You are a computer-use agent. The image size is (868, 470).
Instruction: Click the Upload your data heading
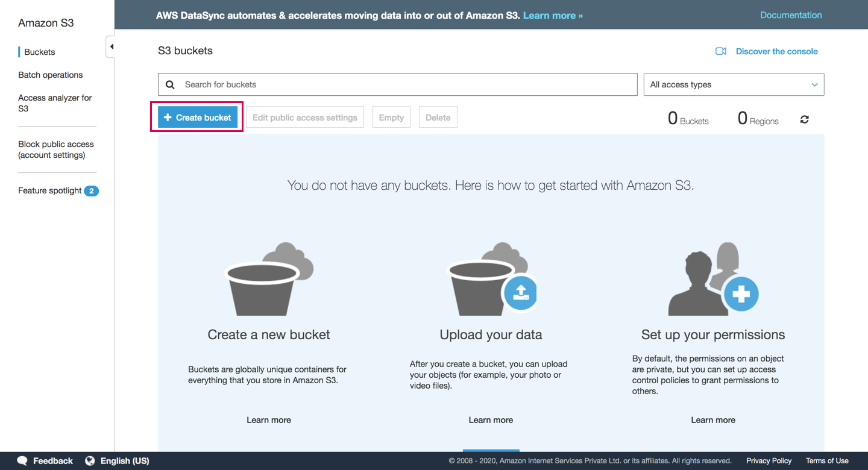(x=491, y=335)
